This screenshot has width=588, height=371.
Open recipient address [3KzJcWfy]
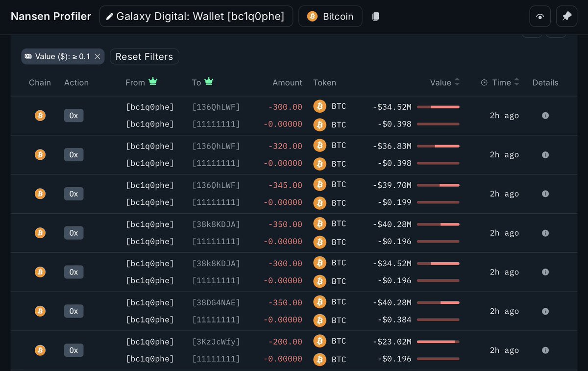[x=216, y=342]
